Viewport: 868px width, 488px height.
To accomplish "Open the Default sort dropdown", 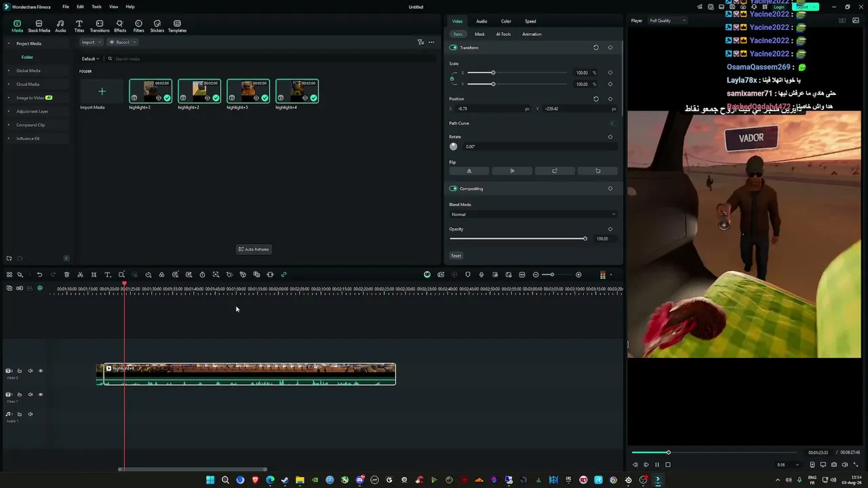I will (x=90, y=59).
